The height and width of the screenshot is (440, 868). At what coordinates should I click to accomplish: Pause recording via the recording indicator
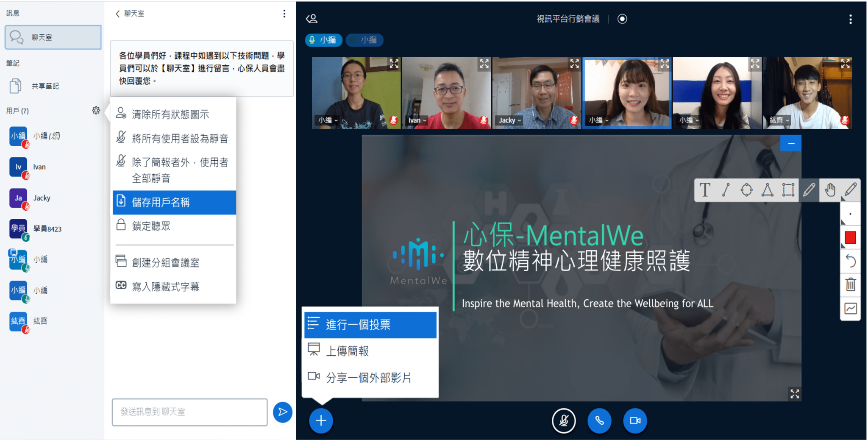(x=622, y=19)
